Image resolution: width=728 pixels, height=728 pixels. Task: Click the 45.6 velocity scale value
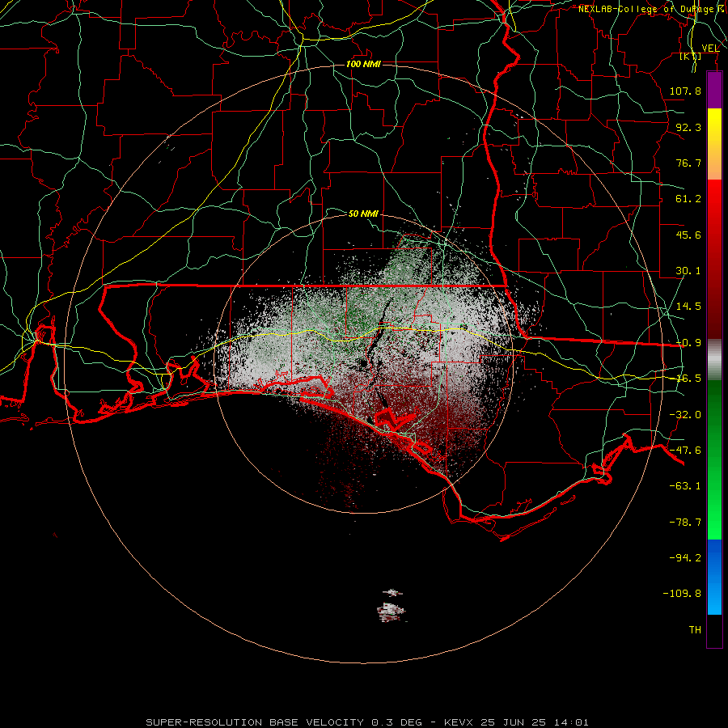point(688,235)
